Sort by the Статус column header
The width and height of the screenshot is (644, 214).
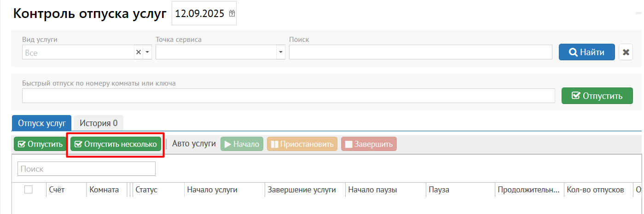tap(147, 190)
